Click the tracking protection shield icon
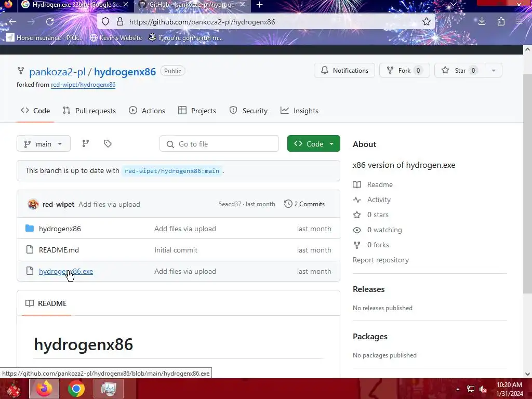Viewport: 532px width, 399px height. pos(105,22)
